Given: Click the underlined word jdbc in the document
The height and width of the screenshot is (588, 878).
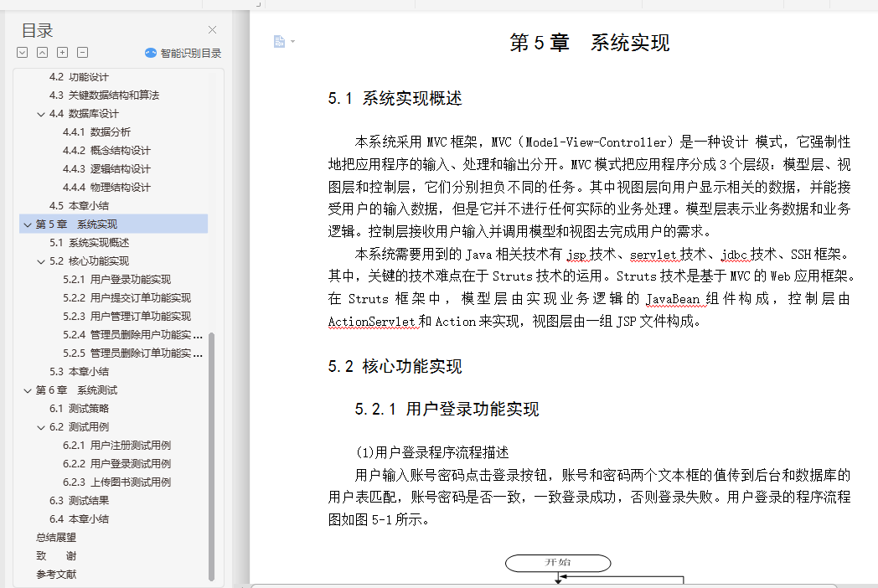Looking at the screenshot, I should (734, 255).
